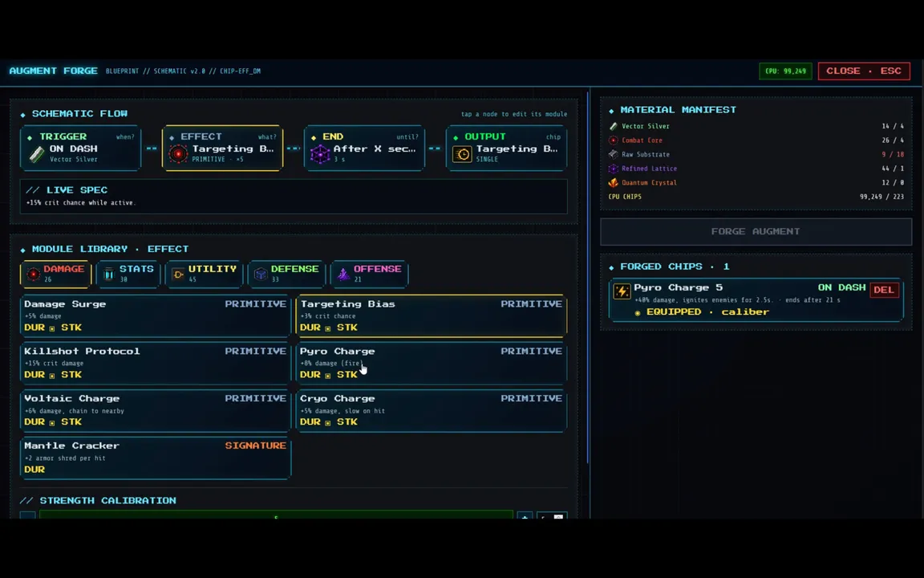Click the Utility tab's logic gate icon
924x578 pixels.
(178, 274)
